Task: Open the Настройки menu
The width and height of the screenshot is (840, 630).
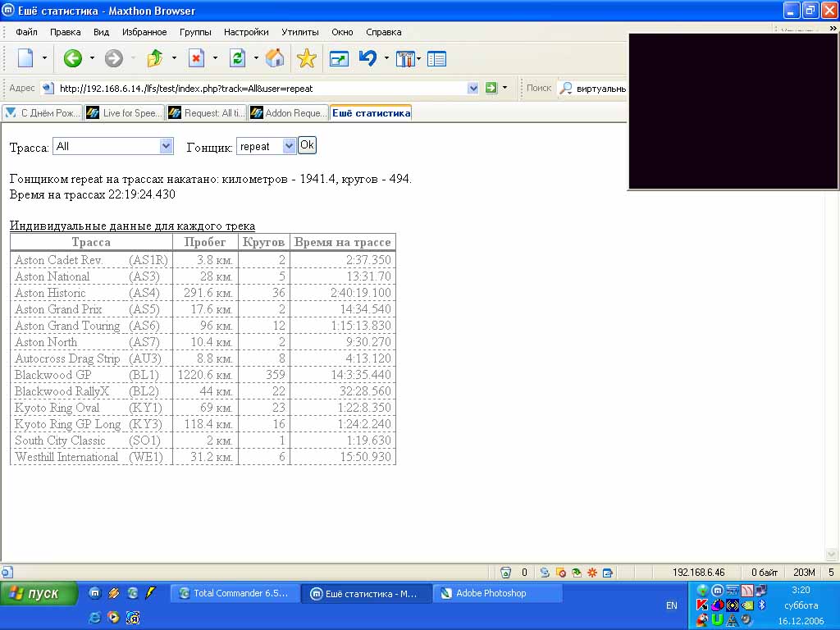Action: [x=246, y=32]
